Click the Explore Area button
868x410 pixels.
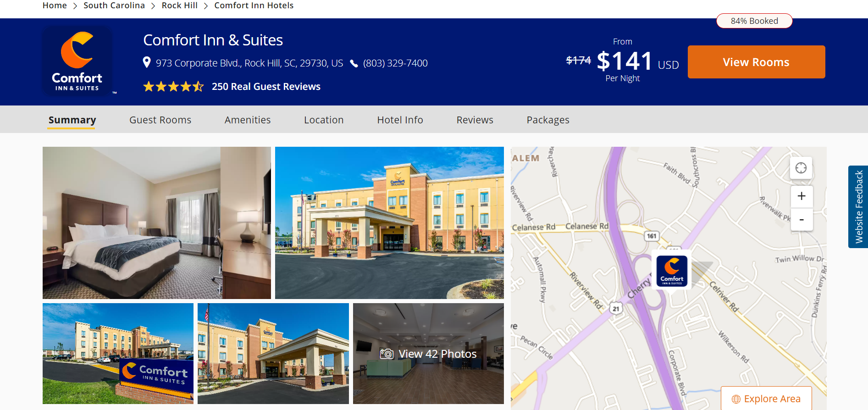pos(766,399)
